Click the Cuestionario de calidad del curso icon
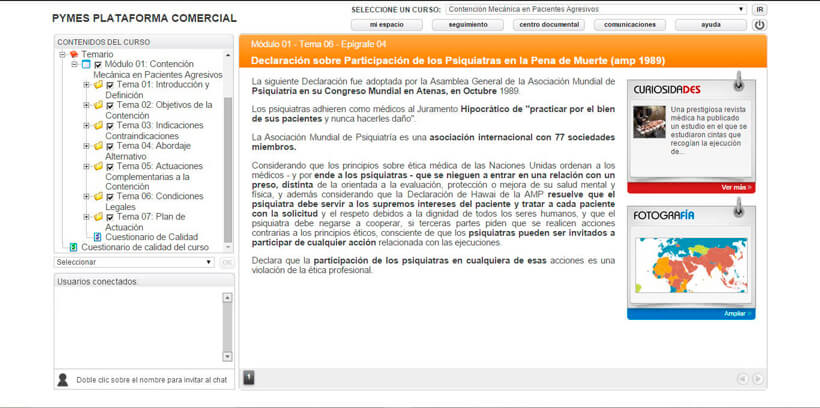 pos(74,247)
